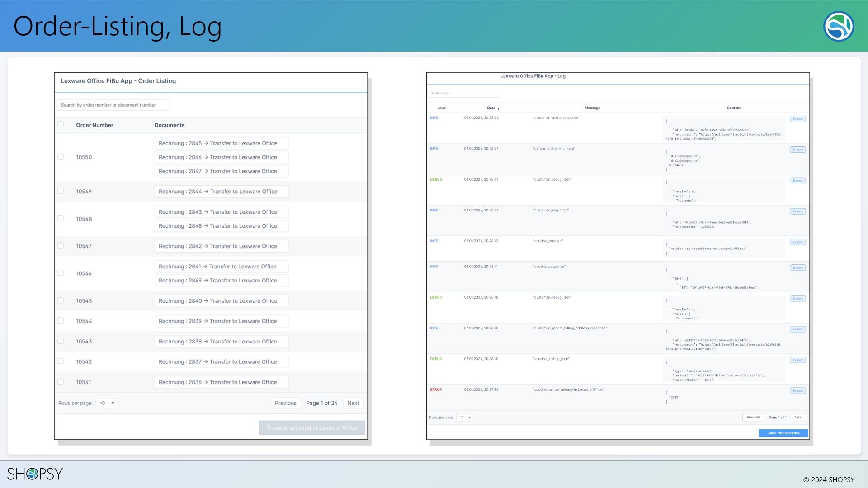The height and width of the screenshot is (488, 868).
Task: Select order 10548 with its checkbox
Action: [x=61, y=218]
